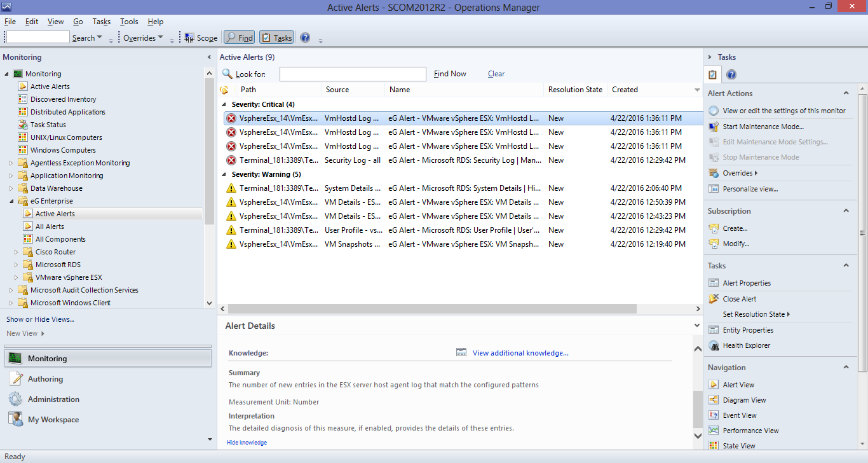
Task: Open Alert Properties task icon
Action: pos(714,283)
